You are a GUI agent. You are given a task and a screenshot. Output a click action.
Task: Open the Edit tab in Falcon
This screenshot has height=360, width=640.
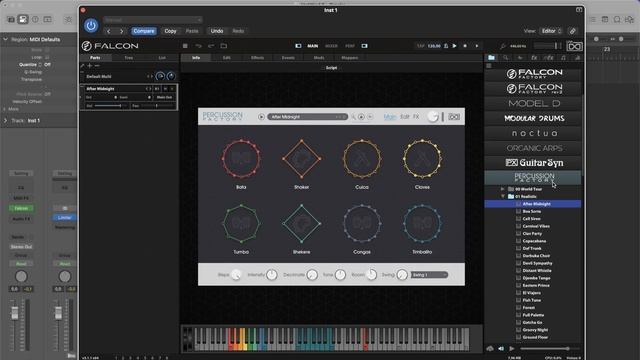[x=227, y=58]
